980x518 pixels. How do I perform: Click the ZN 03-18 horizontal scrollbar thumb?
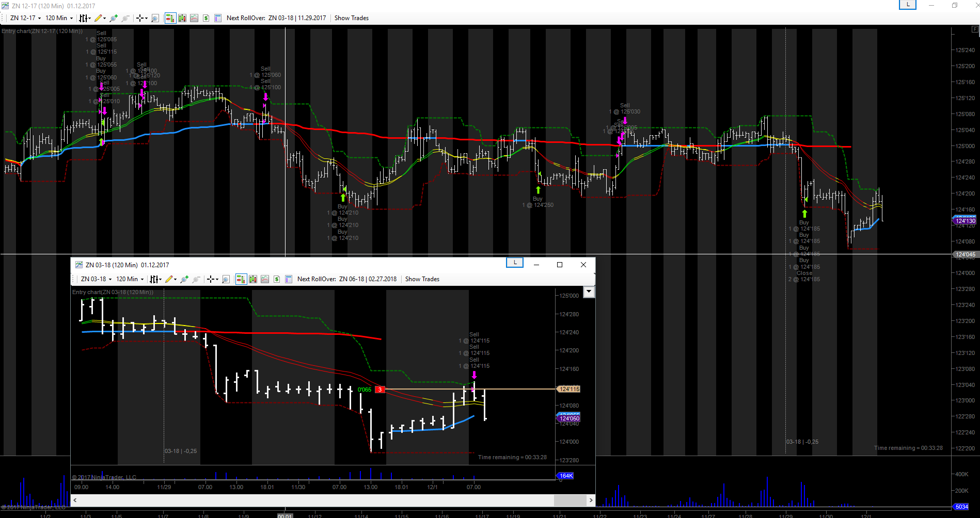pos(570,500)
